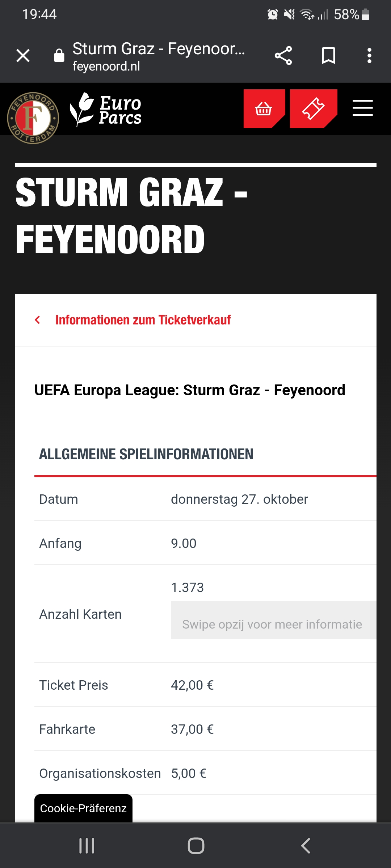The width and height of the screenshot is (391, 868).
Task: Tap the padlock site security icon
Action: pyautogui.click(x=59, y=55)
